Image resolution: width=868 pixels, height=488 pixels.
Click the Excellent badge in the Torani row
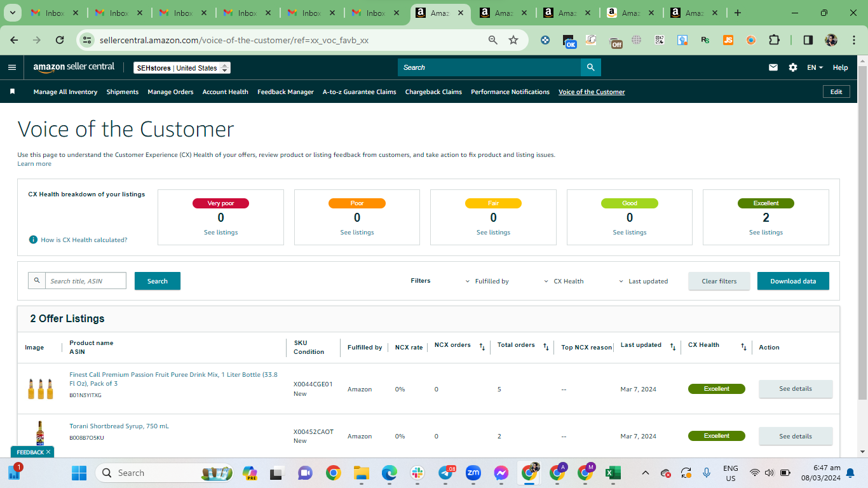(x=717, y=436)
